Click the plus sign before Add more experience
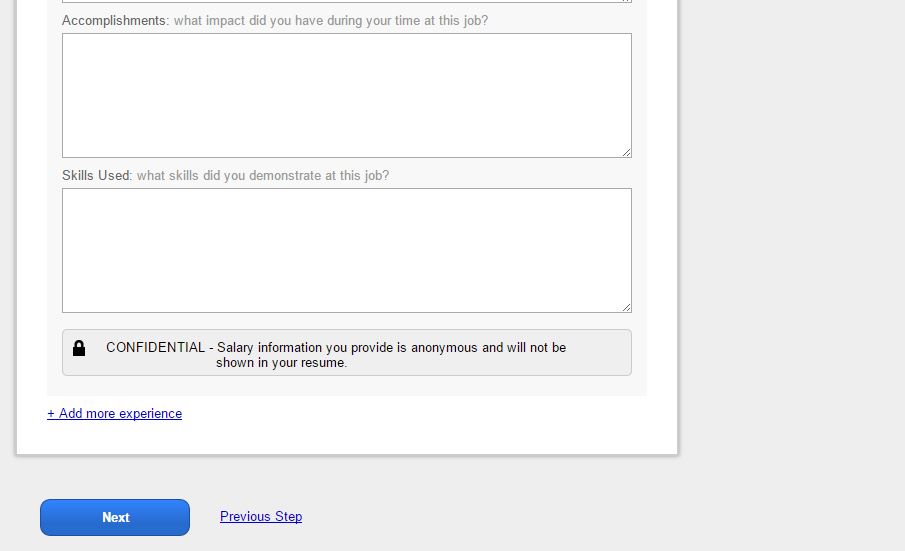Viewport: 905px width, 551px height. tap(51, 414)
